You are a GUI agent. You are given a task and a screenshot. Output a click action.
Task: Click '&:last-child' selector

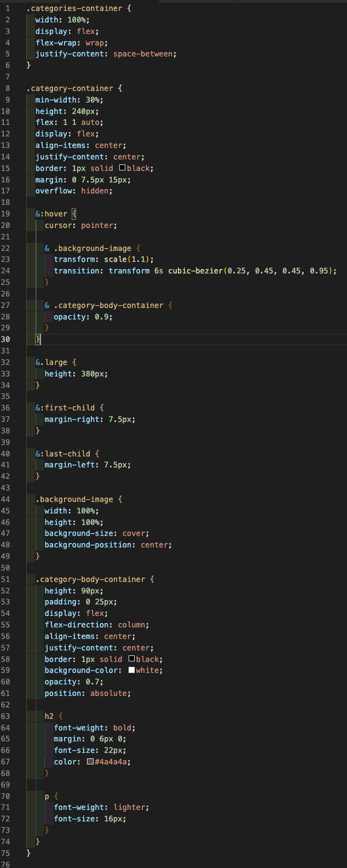[x=63, y=454]
